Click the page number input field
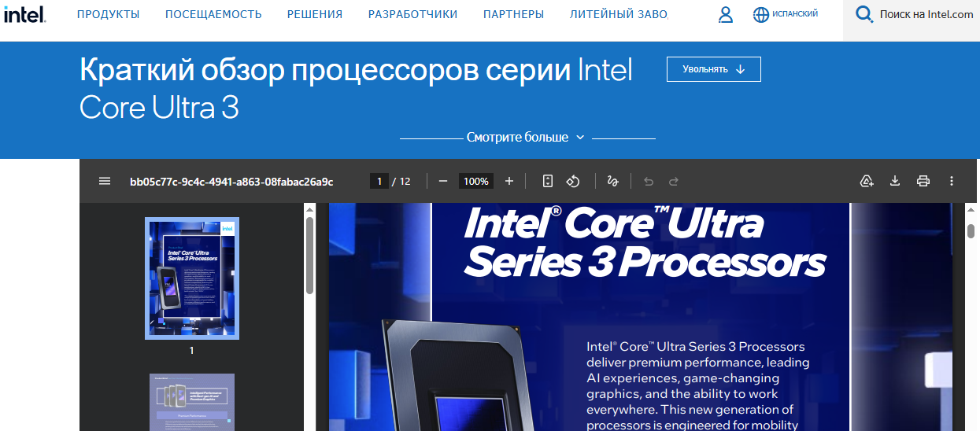This screenshot has height=431, width=980. 379,181
